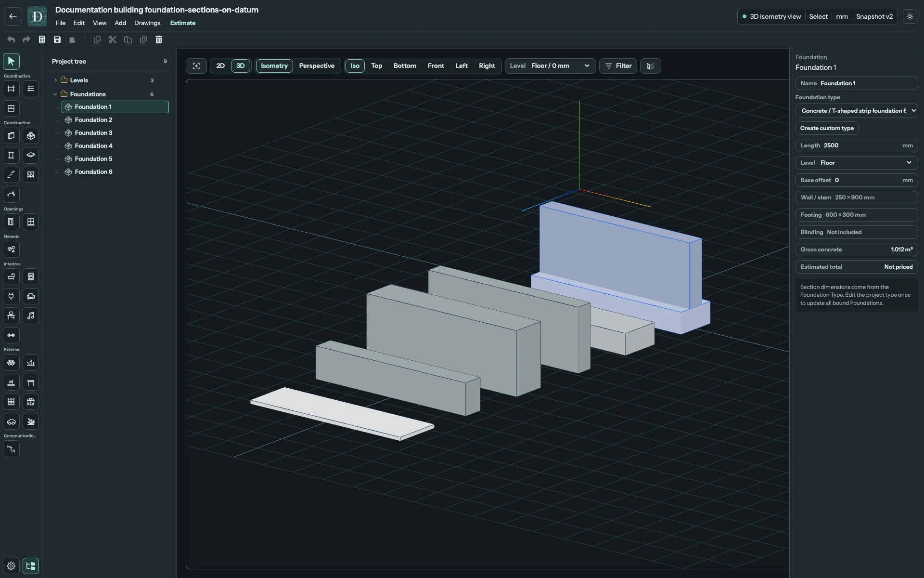Pick the window tool under Openings
This screenshot has height=578, width=924.
(31, 222)
